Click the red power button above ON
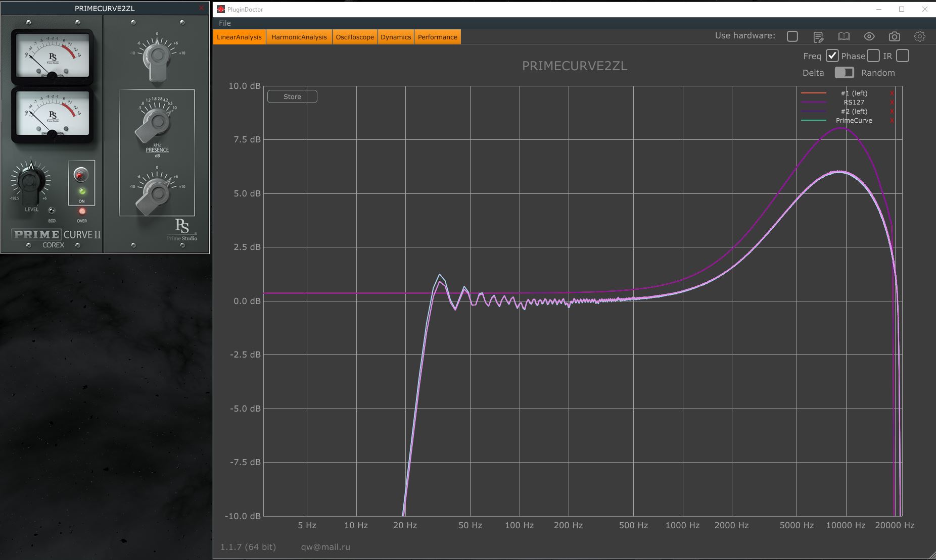 point(81,175)
